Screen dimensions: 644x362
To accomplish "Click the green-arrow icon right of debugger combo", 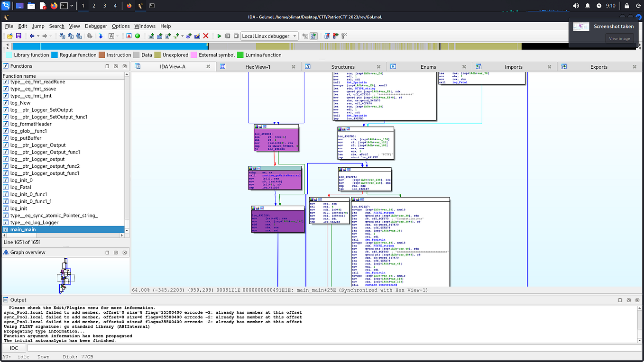I will 313,36.
